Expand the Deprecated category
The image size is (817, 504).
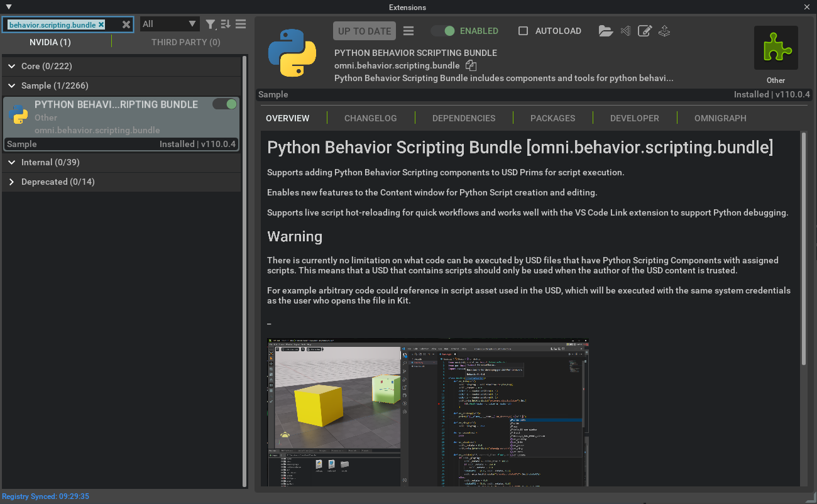11,182
